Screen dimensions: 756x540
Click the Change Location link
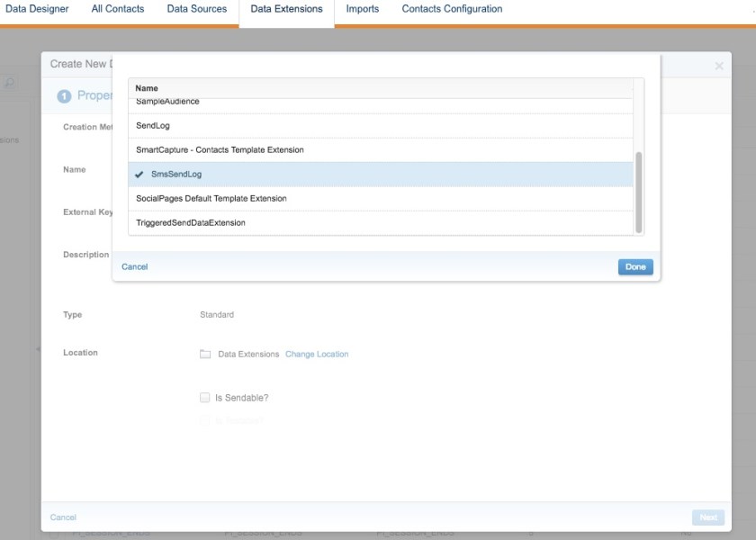pyautogui.click(x=317, y=355)
